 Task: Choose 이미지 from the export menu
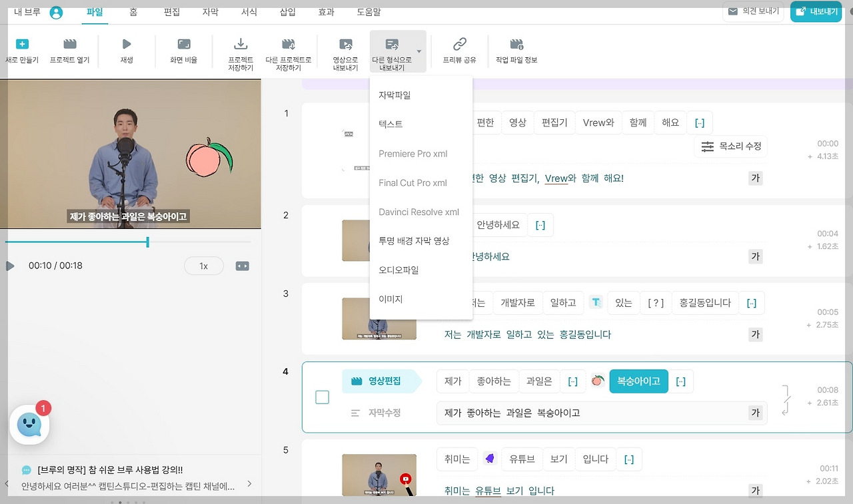421,300
